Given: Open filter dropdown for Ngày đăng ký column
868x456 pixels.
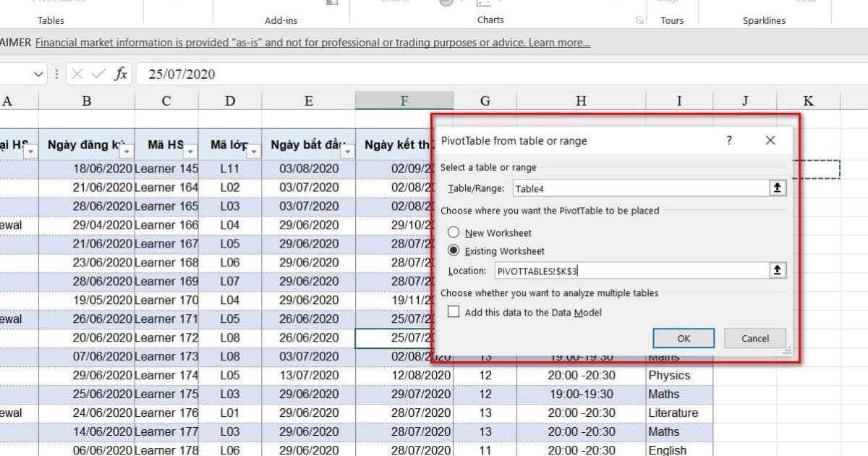Looking at the screenshot, I should [x=127, y=151].
